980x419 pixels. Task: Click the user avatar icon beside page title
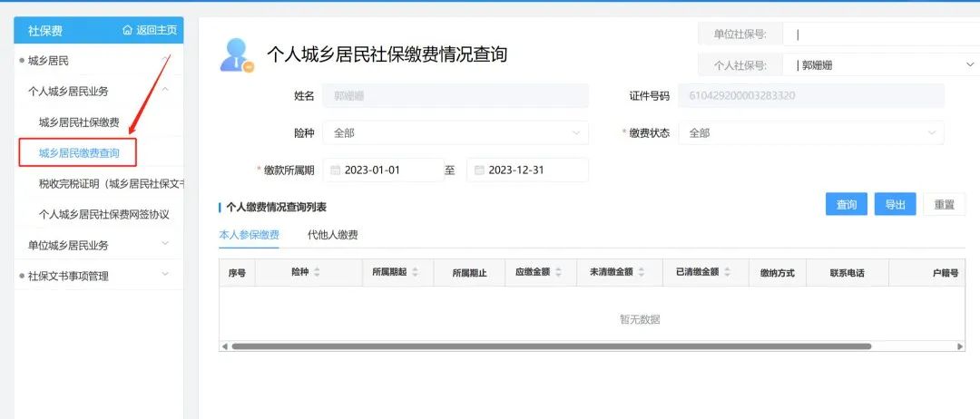tap(236, 54)
